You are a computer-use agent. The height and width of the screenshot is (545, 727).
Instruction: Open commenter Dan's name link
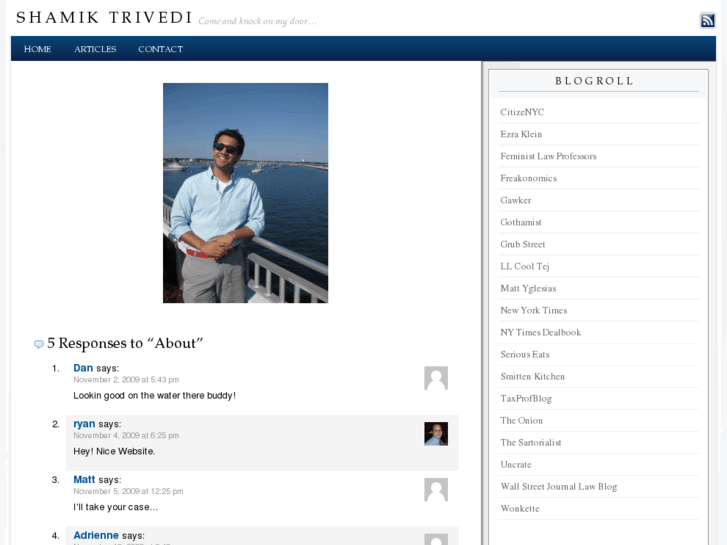pyautogui.click(x=83, y=368)
